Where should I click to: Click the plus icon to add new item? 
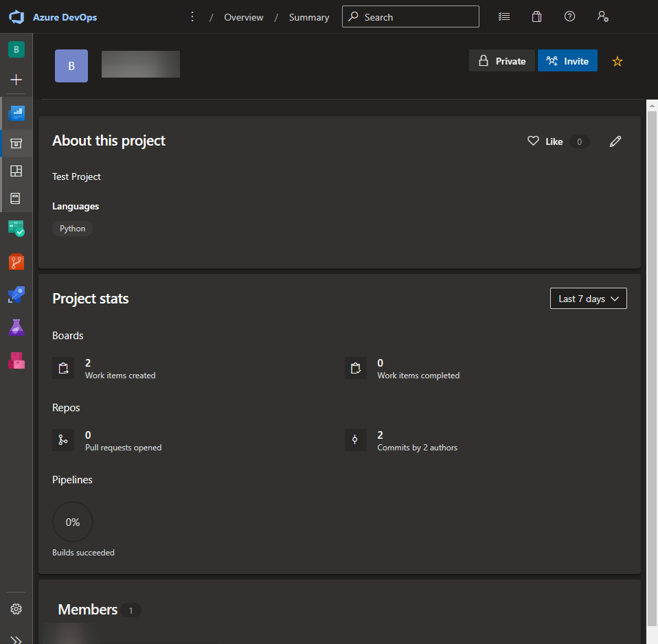pos(16,80)
